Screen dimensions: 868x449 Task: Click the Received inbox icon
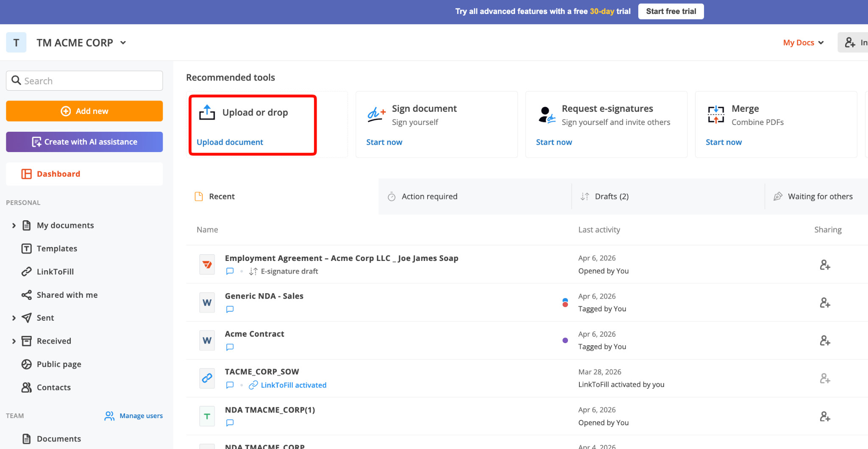click(x=27, y=341)
